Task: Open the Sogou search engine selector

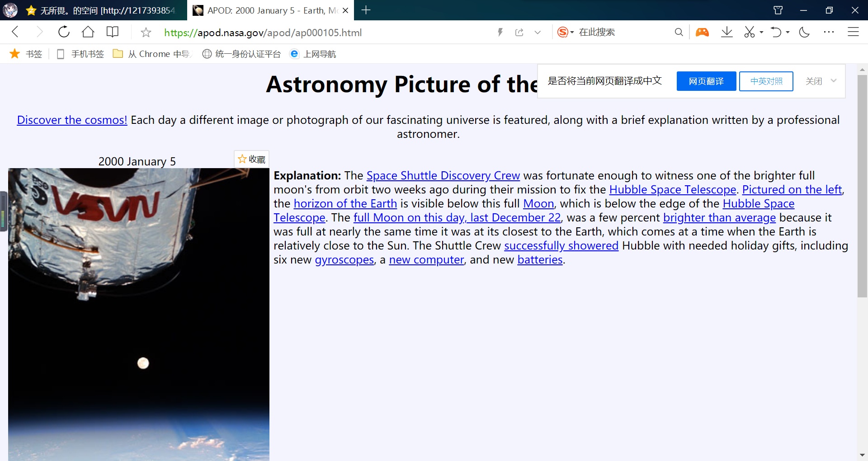Action: [x=566, y=32]
